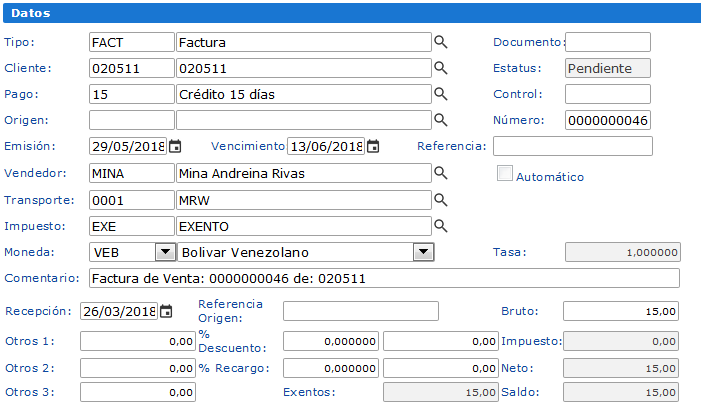Click the Tipo description field Factura
Screen dimensions: 701x407
pyautogui.click(x=304, y=42)
